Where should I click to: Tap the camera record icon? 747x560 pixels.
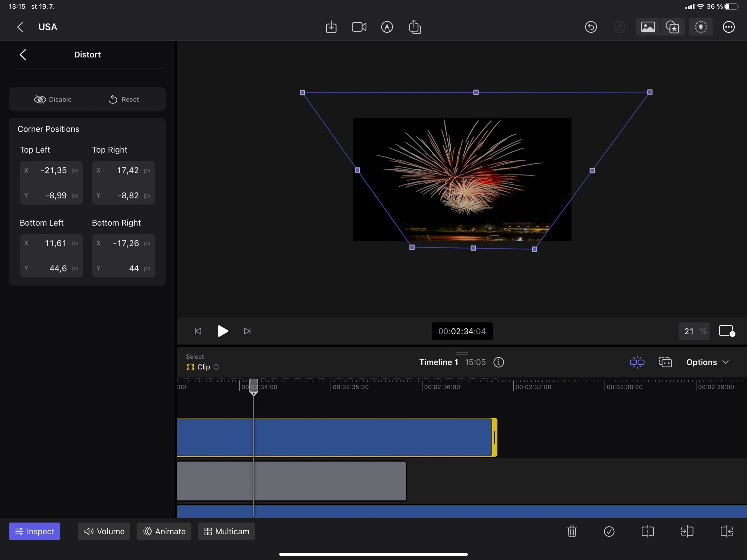click(x=359, y=27)
